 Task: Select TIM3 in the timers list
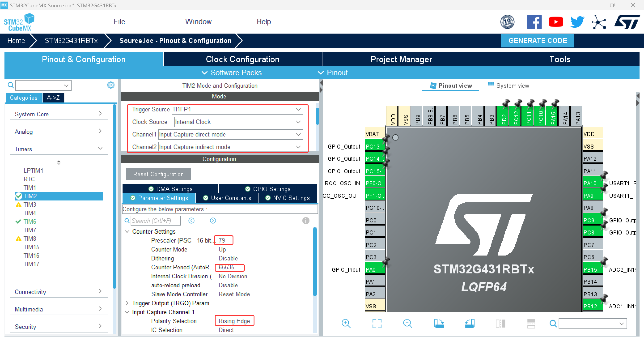(30, 205)
